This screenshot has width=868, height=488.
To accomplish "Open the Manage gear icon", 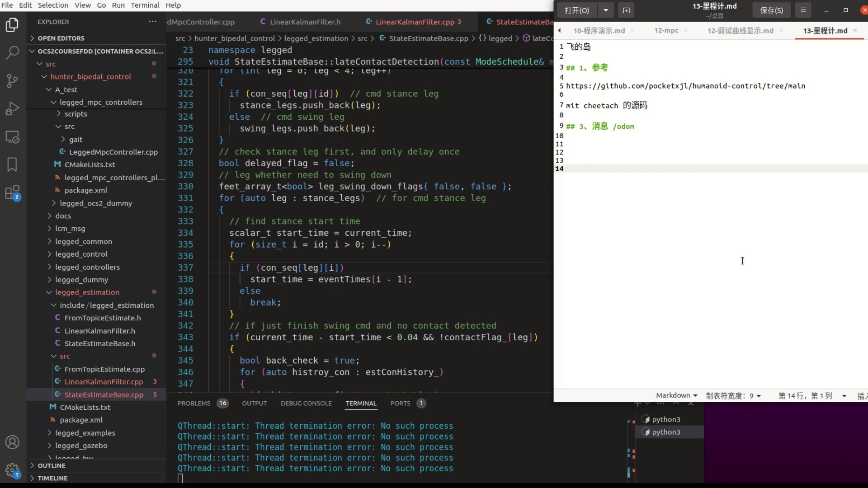I will [12, 470].
